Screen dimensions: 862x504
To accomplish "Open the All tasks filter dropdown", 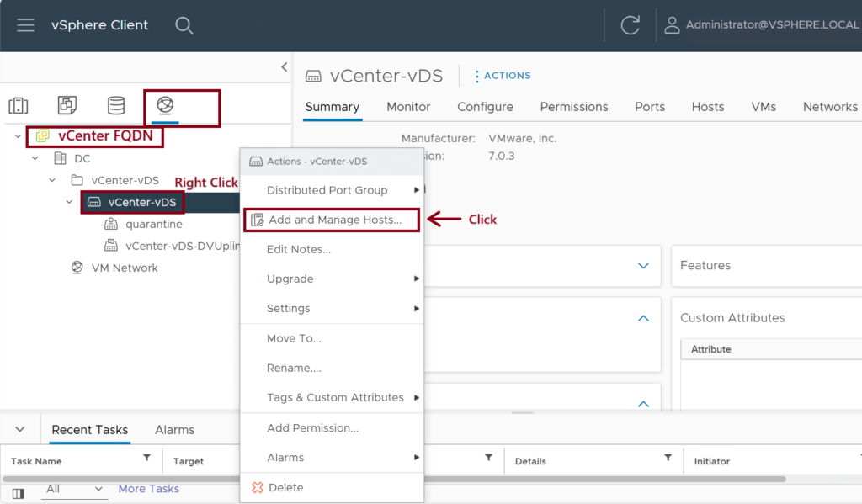I will point(74,489).
